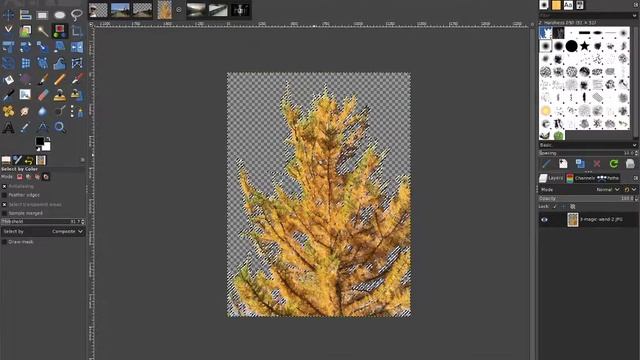Set selection mode to Add
Screen dimensions: 640x360
point(29,177)
